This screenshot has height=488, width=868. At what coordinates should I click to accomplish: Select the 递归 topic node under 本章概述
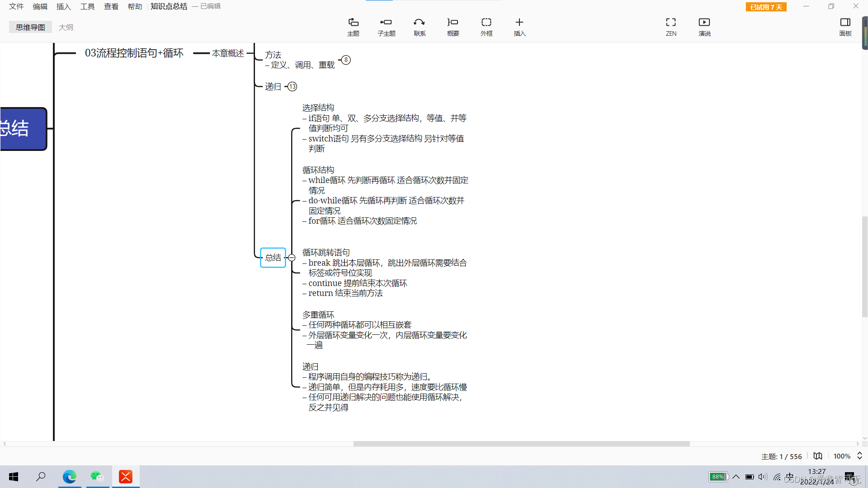tap(273, 86)
